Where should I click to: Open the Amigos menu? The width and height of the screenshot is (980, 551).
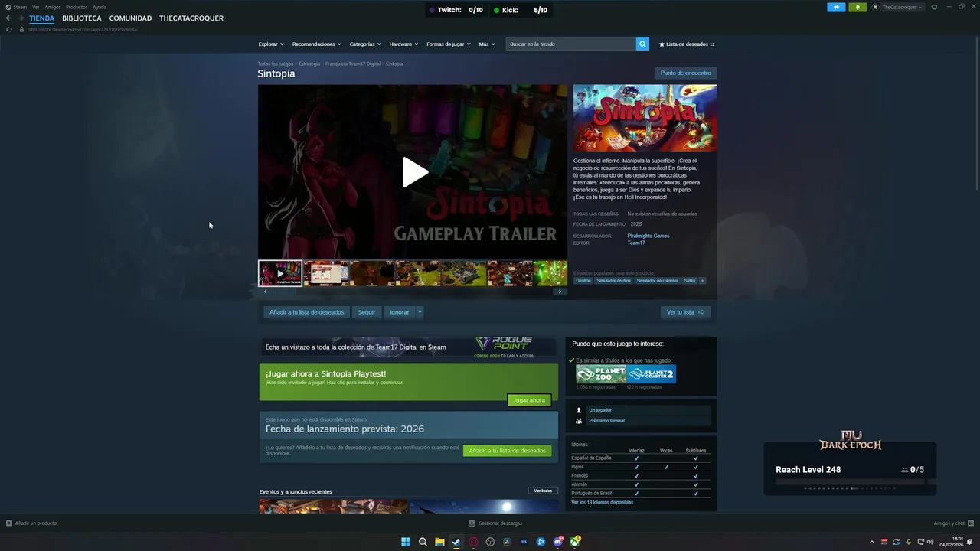pos(53,7)
